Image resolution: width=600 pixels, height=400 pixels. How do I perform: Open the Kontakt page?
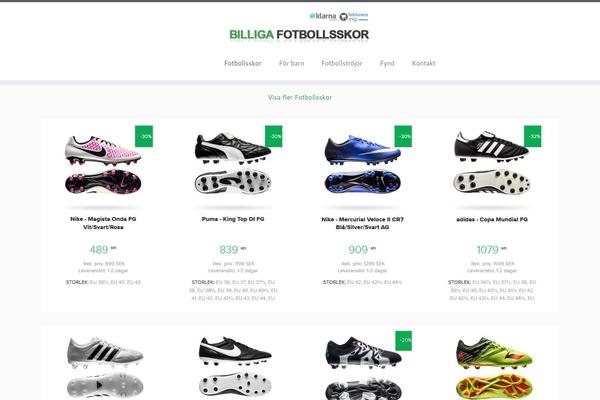click(x=424, y=63)
